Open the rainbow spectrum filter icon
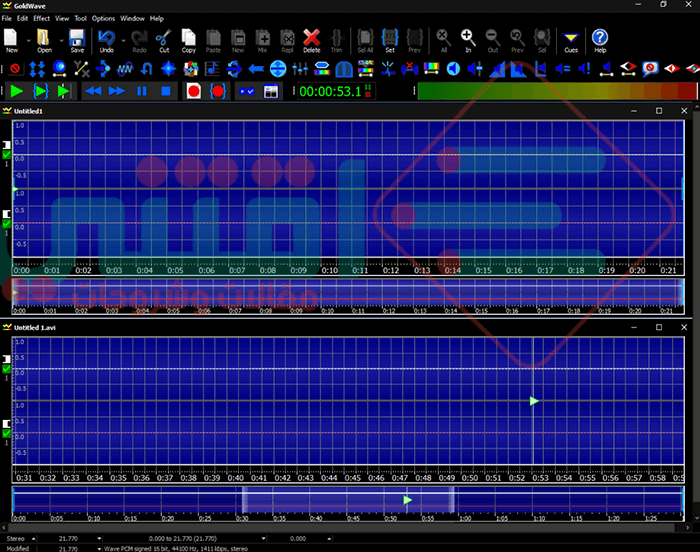The width and height of the screenshot is (700, 552). click(431, 69)
